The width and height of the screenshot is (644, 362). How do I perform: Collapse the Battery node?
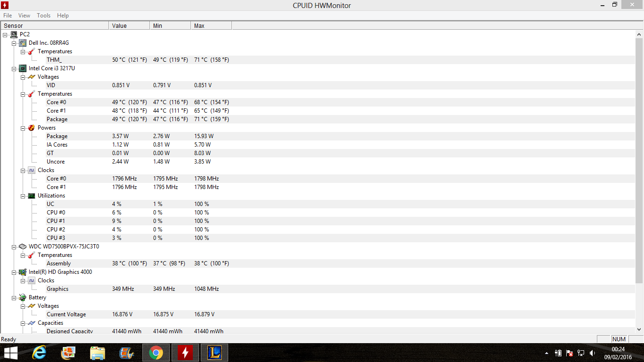coord(14,297)
